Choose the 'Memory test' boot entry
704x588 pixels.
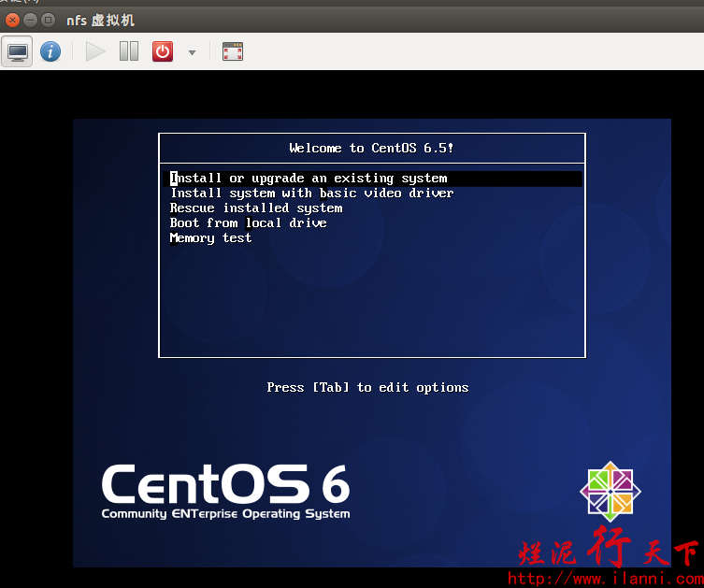[x=210, y=237]
